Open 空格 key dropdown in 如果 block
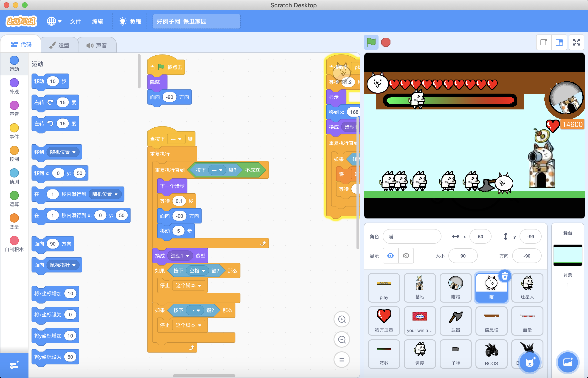The height and width of the screenshot is (378, 588). (x=197, y=271)
